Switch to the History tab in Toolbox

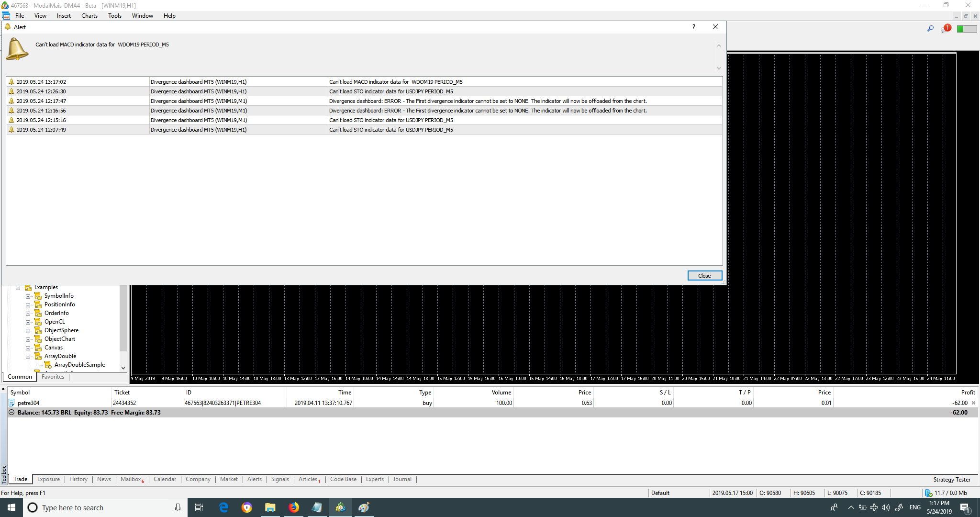click(78, 479)
